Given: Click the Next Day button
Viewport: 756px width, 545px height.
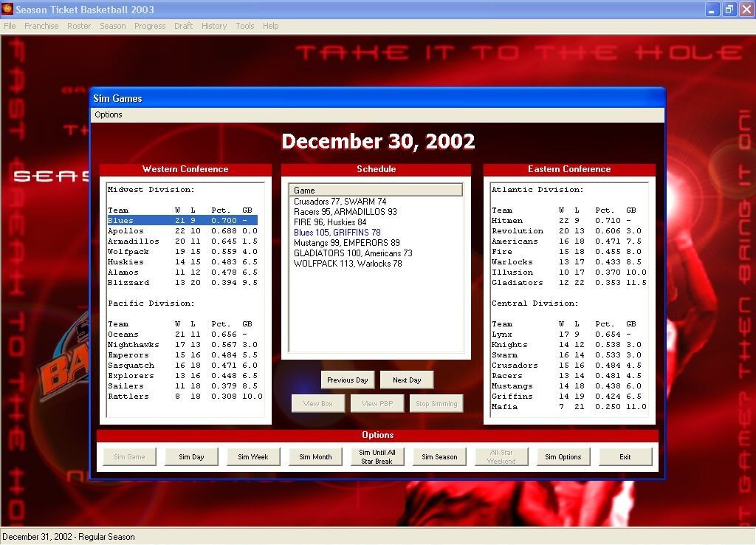Looking at the screenshot, I should [407, 380].
